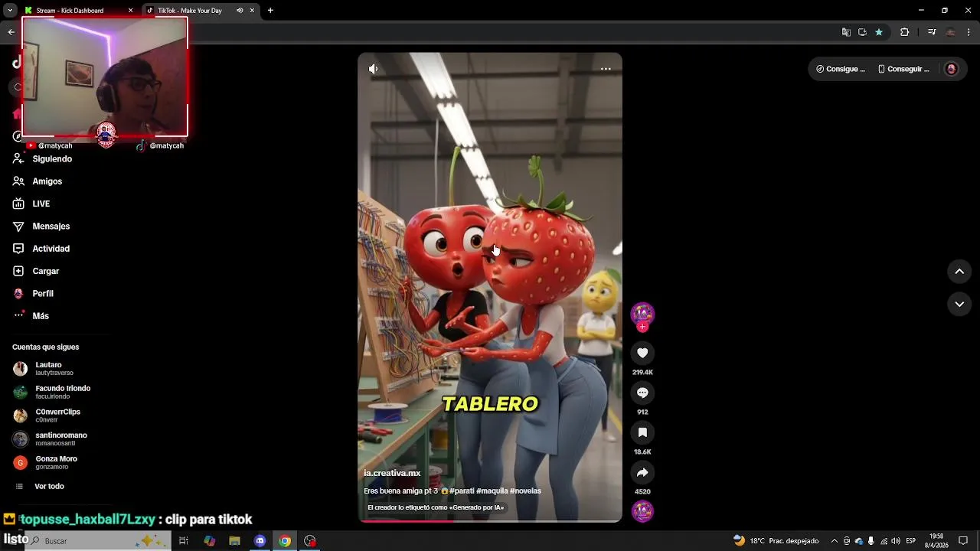Open the Gonza Moro followed account
Viewport: 980px width, 551px height.
click(x=45, y=462)
